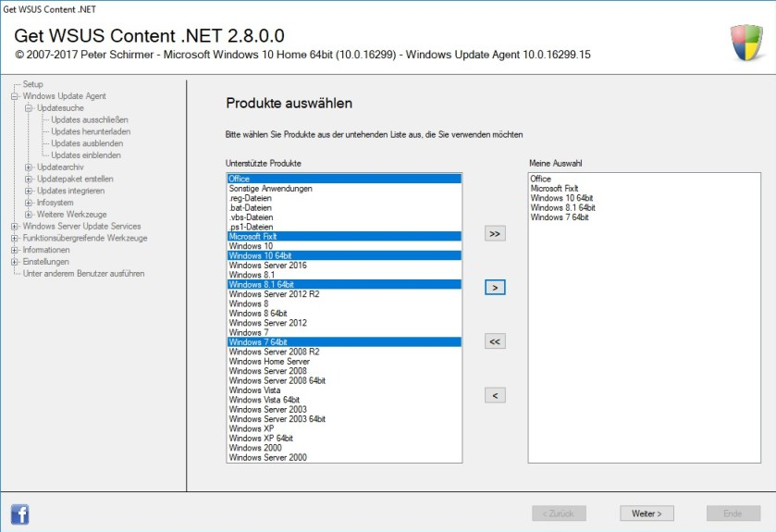The width and height of the screenshot is (776, 532).
Task: Expand the Informationen node
Action: click(15, 250)
